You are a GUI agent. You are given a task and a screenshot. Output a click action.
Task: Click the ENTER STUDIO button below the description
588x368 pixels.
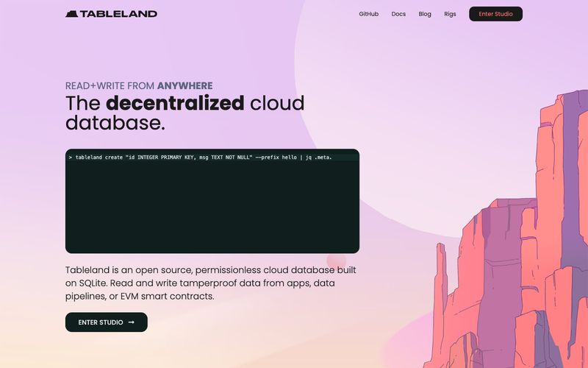(x=107, y=322)
